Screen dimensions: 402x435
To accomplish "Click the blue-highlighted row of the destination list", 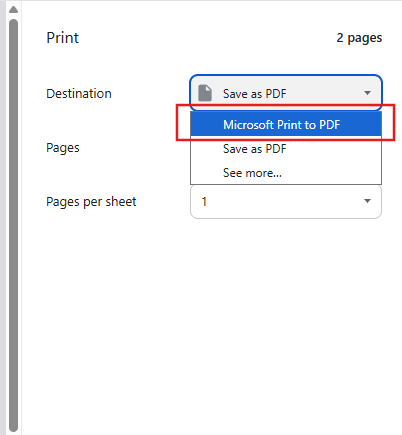I will 286,124.
